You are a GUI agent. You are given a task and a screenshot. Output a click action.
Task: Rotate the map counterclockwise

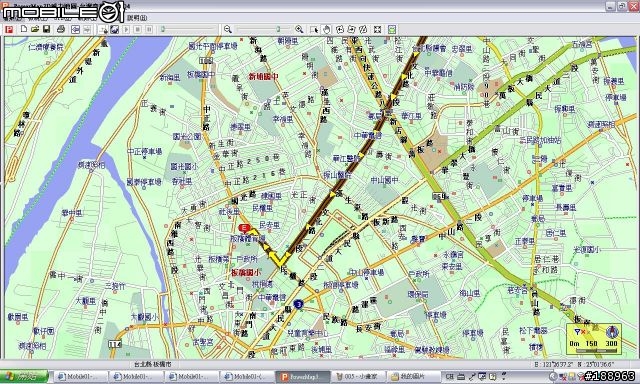(340, 29)
